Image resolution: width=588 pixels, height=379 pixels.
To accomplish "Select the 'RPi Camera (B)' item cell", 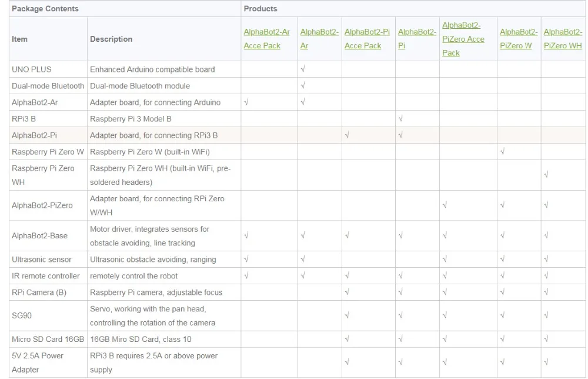I will pyautogui.click(x=48, y=292).
